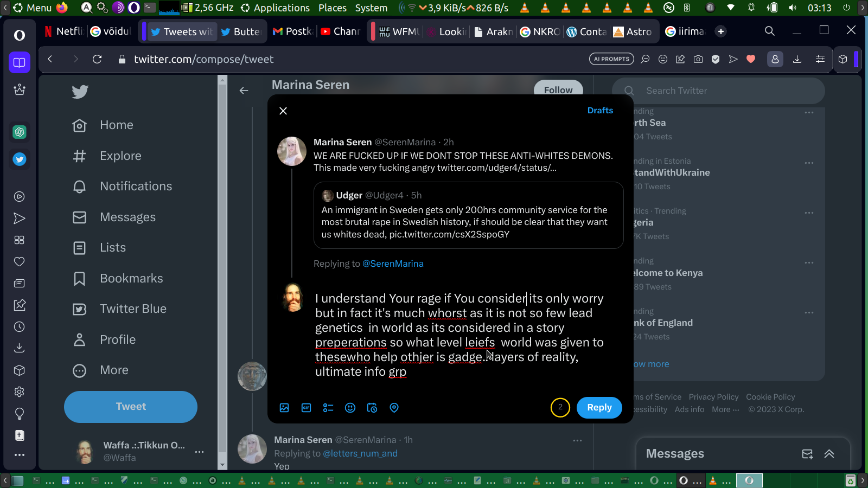Open Twitter Blue in the sidebar
868x488 pixels.
tap(119, 309)
